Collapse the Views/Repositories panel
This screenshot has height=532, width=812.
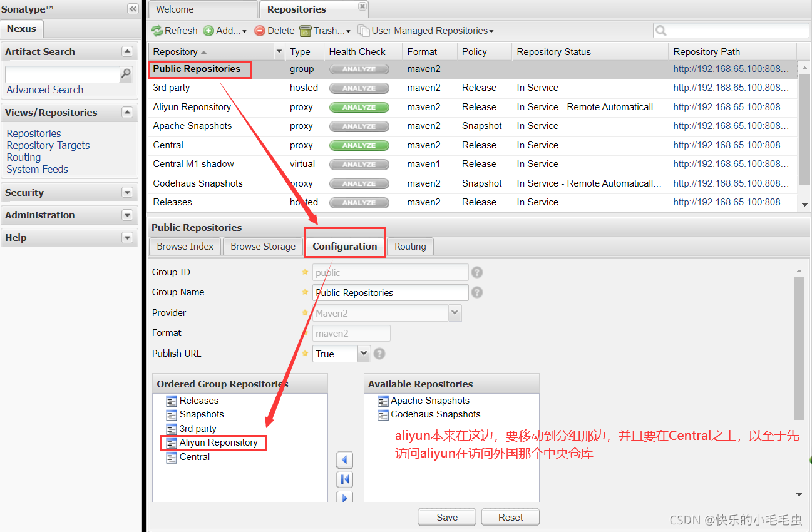point(127,113)
